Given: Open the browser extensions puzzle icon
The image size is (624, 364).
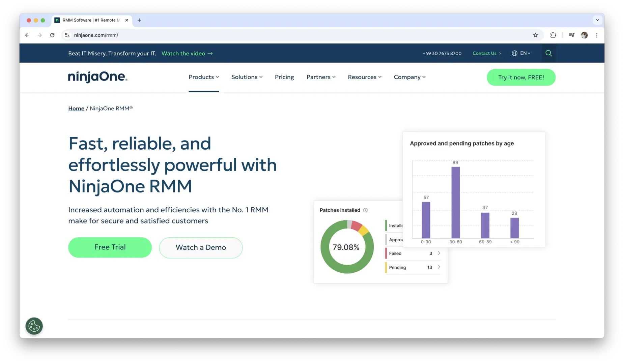Looking at the screenshot, I should pyautogui.click(x=553, y=35).
